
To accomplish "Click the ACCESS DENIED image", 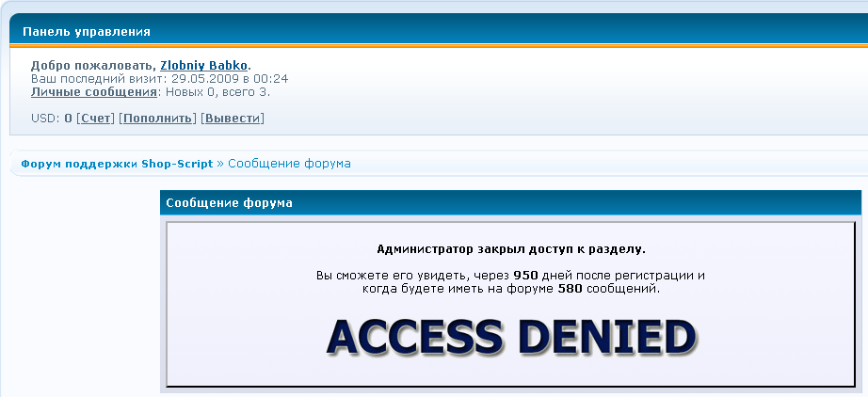I will [511, 337].
